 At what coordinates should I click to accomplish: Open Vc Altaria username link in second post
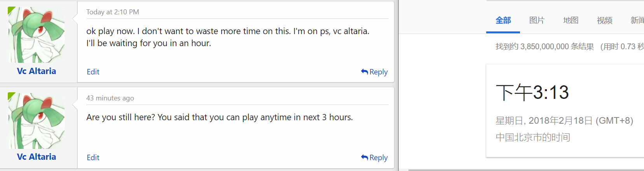pos(37,157)
